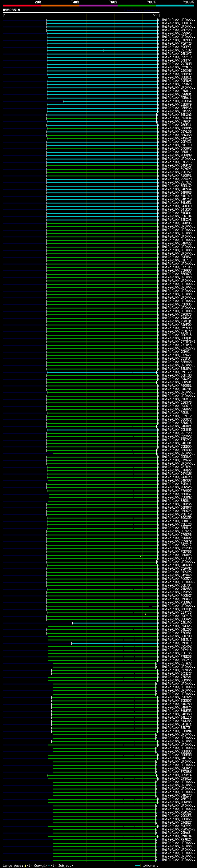
Task: Click the UniRef100_B4L115 label
Action: click(177, 717)
